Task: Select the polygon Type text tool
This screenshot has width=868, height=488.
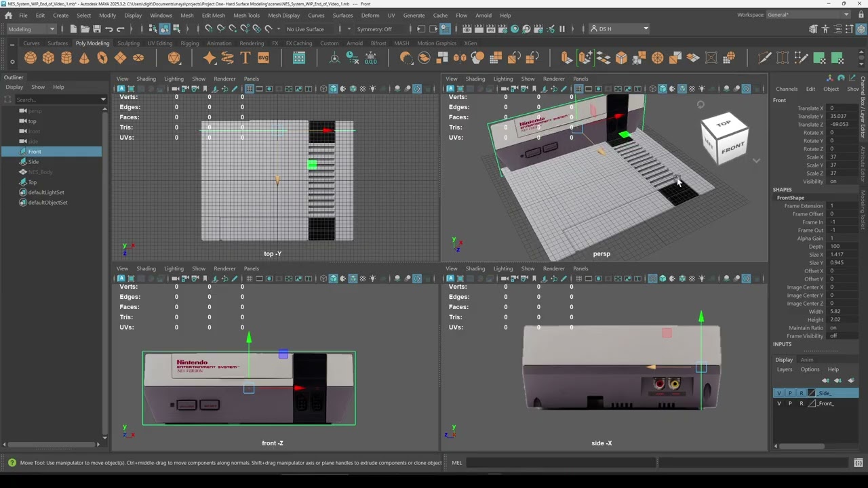Action: click(245, 58)
